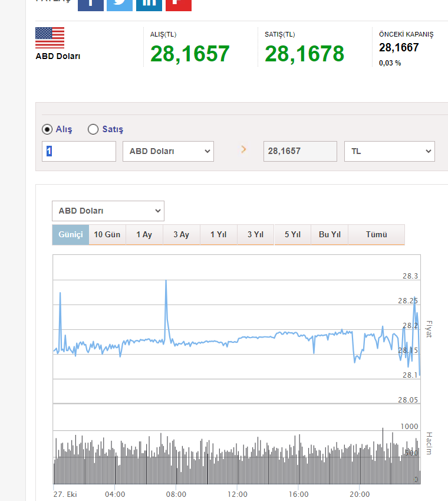Click the ABD Doları title text

pos(58,56)
